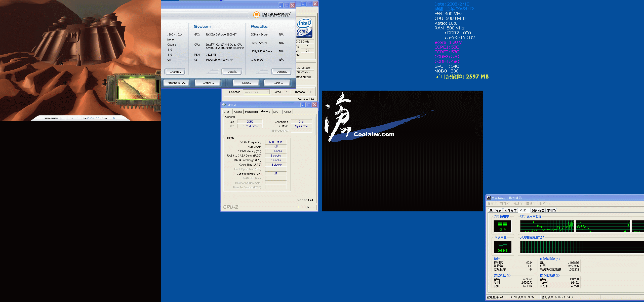Click the Command Rate value 2T

click(x=276, y=174)
